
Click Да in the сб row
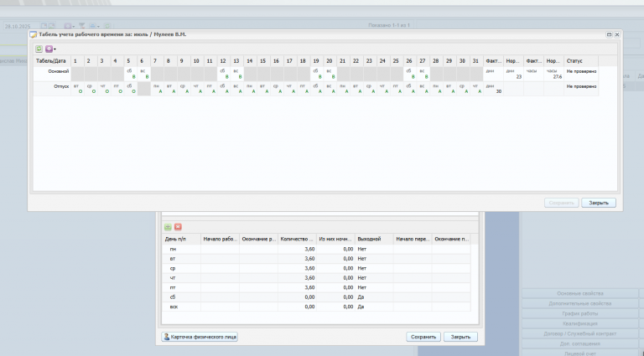[x=361, y=297]
